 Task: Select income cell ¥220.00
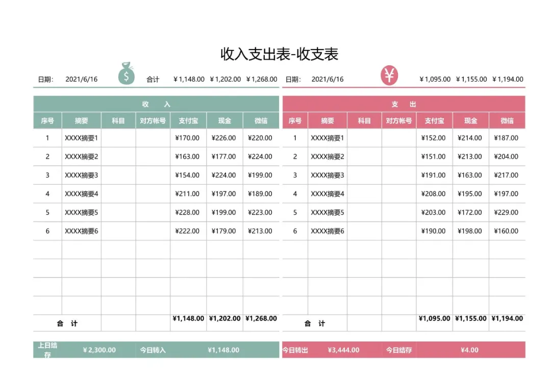[260, 138]
